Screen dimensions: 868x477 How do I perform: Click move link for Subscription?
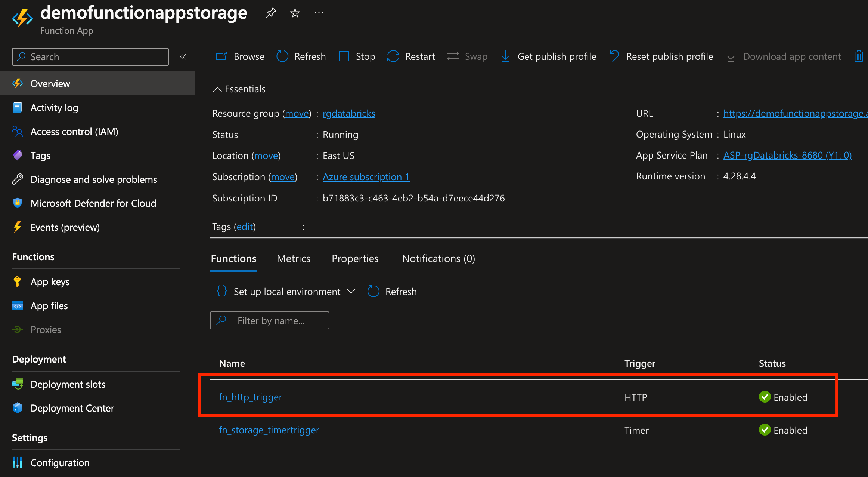pyautogui.click(x=283, y=177)
